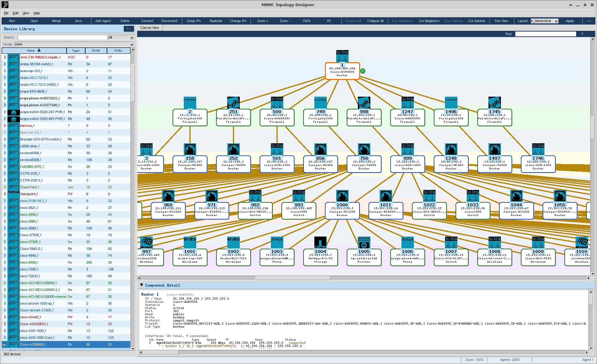
Task: Click the MIMIC application logo icon
Action: click(5, 5)
